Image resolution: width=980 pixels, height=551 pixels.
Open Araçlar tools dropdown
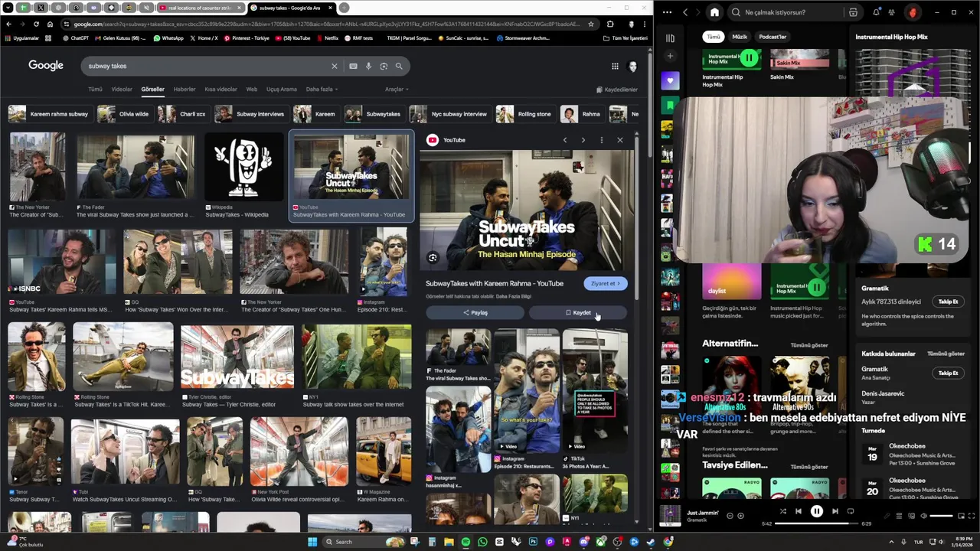pos(396,90)
